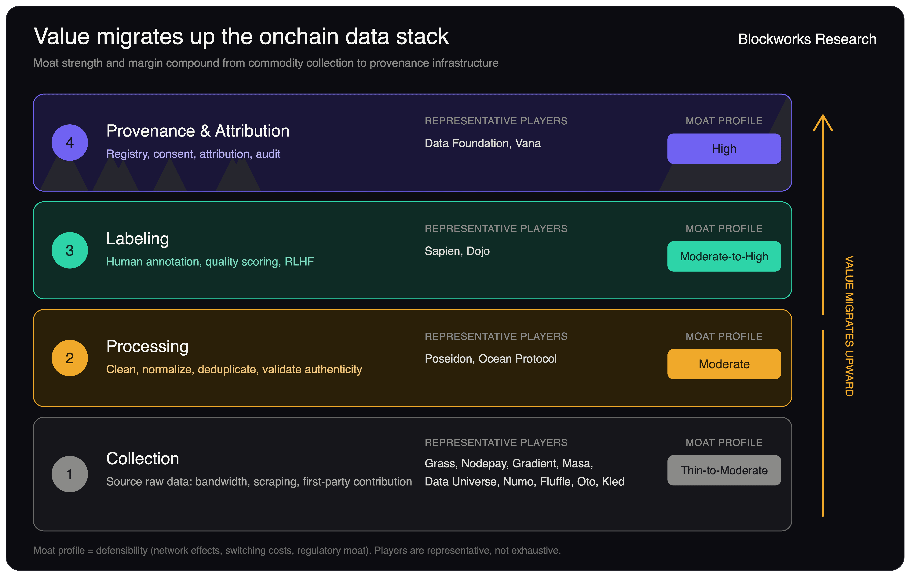Click the vertical "Value Migrates Upward" label
This screenshot has width=924, height=578.
pos(849,326)
